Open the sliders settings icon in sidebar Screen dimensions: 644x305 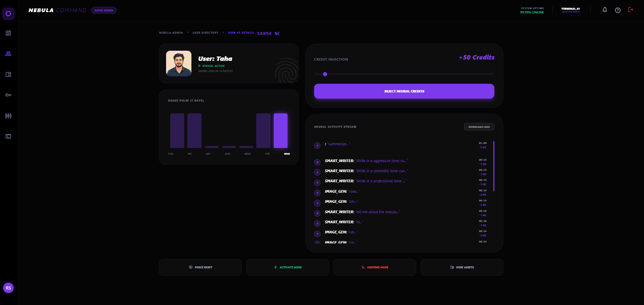click(8, 116)
